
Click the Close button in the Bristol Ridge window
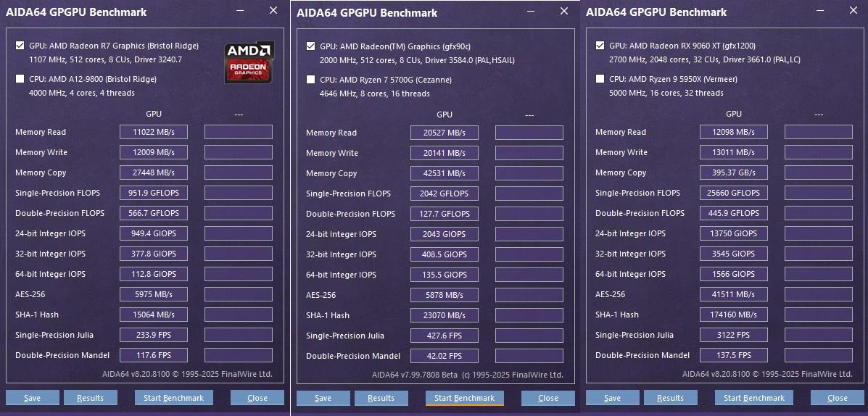[x=257, y=398]
